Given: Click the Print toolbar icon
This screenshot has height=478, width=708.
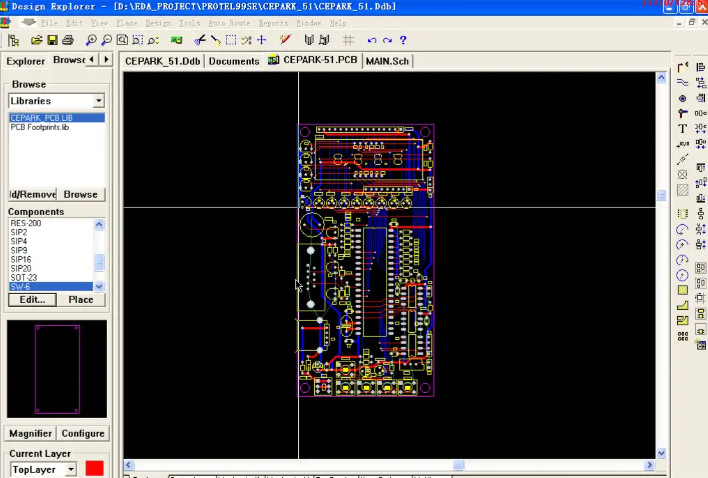Looking at the screenshot, I should click(68, 40).
